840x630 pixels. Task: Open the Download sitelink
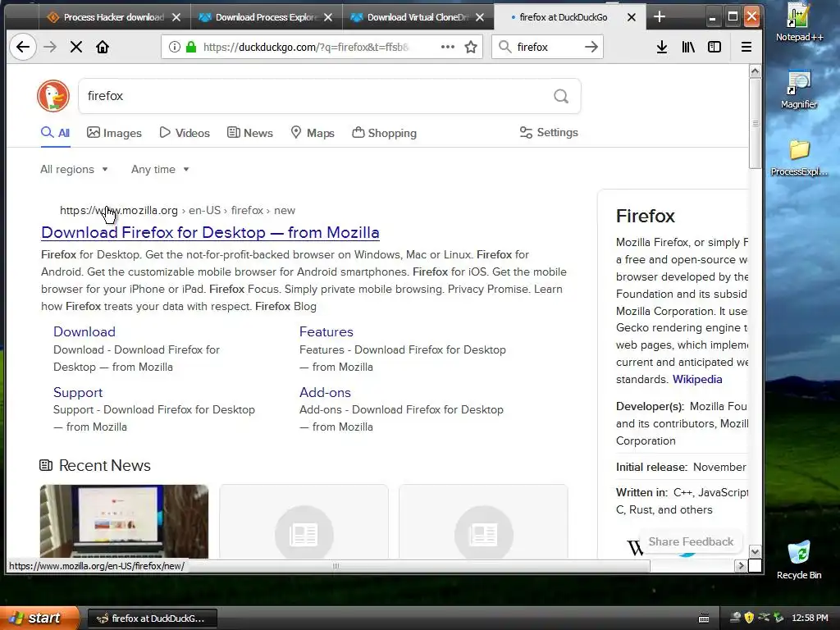[x=84, y=331]
